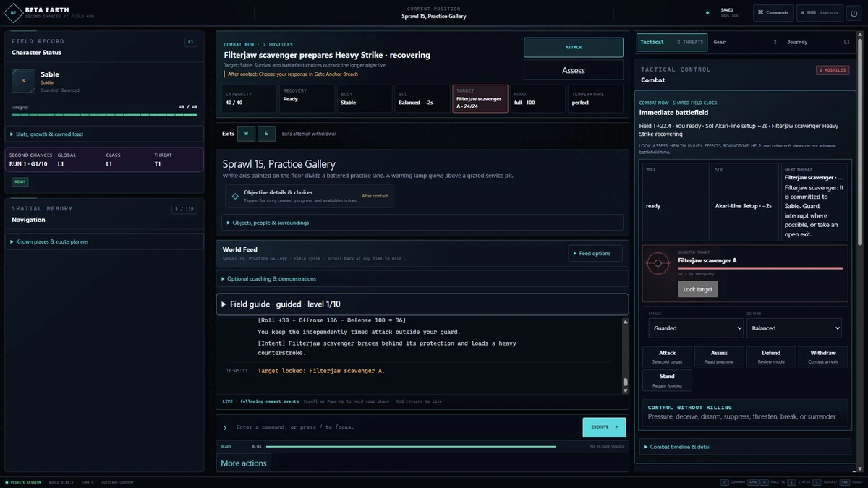
Task: Expand the Field guide guided level section
Action: pyautogui.click(x=422, y=304)
